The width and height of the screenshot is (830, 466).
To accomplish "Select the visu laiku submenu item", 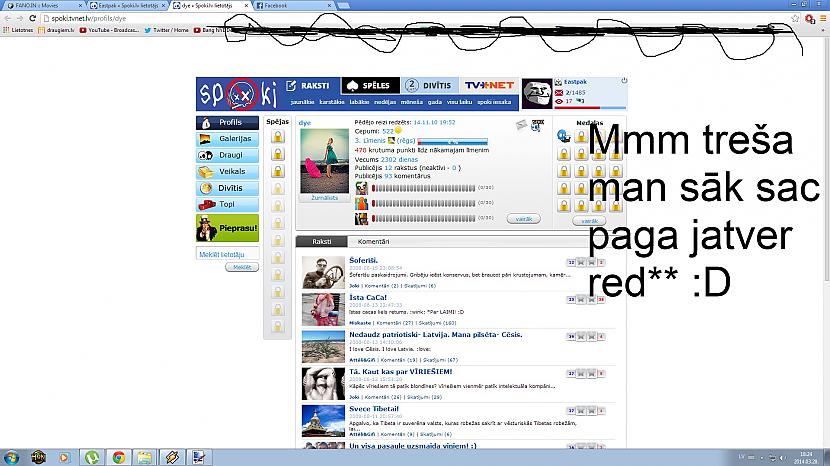I will pyautogui.click(x=459, y=102).
